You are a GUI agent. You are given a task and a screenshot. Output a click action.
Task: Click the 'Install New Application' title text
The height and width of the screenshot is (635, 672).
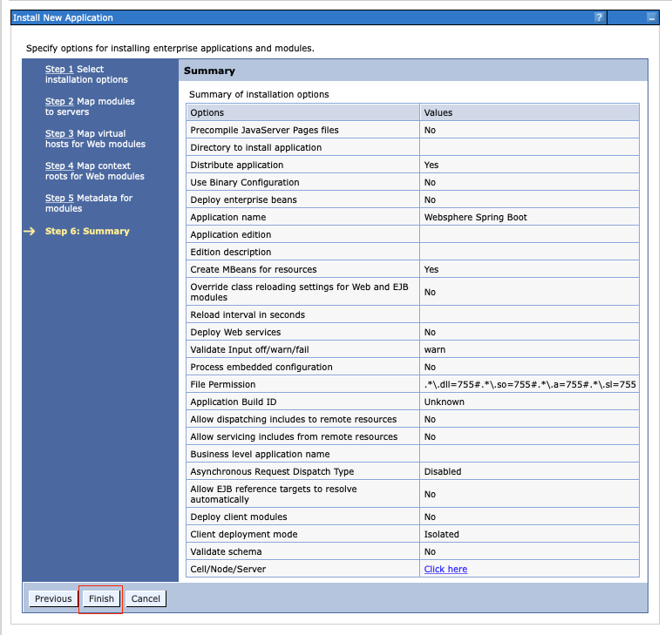click(x=63, y=17)
